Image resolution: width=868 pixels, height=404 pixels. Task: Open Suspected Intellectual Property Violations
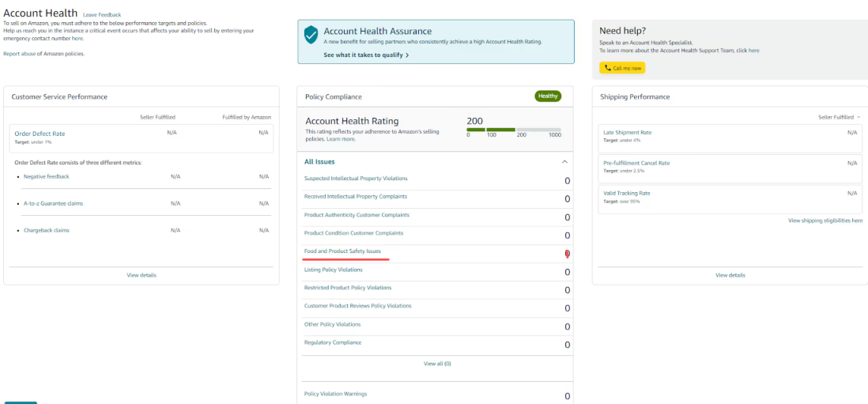point(356,179)
